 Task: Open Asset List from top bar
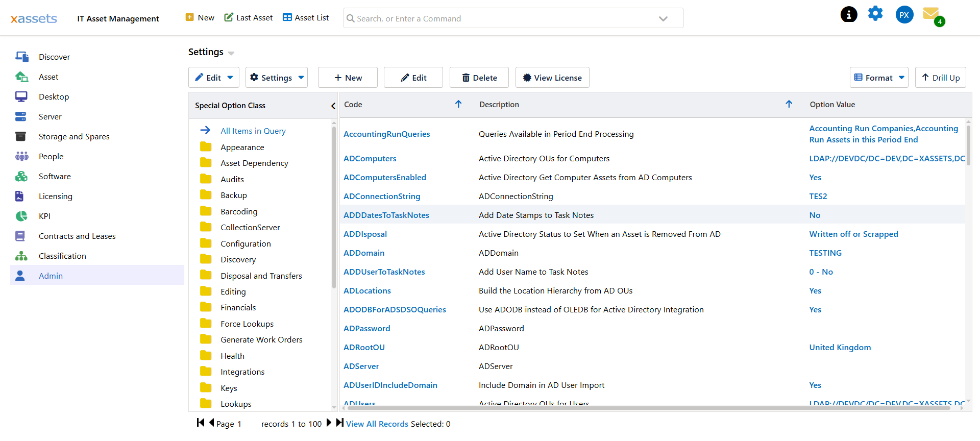pyautogui.click(x=306, y=17)
